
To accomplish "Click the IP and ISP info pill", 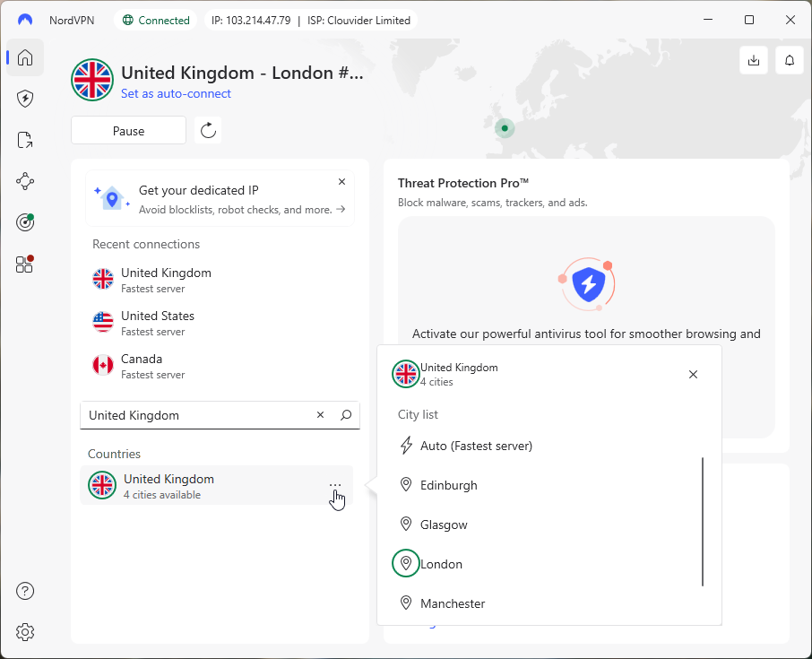I will point(311,21).
